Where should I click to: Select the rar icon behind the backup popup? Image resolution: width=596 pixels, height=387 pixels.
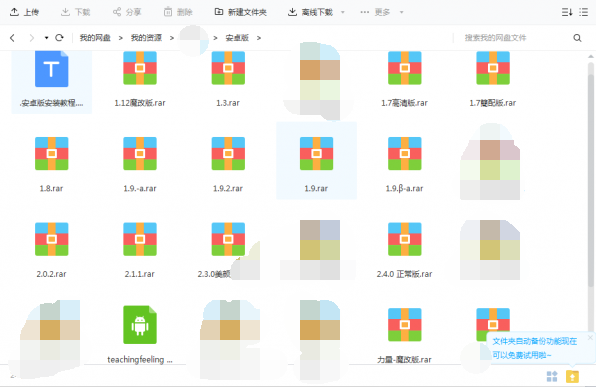493,319
